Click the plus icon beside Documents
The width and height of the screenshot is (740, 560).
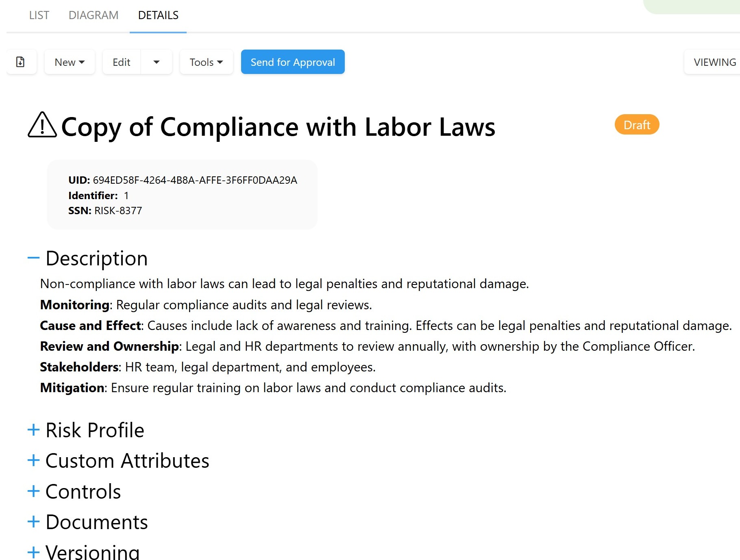33,522
